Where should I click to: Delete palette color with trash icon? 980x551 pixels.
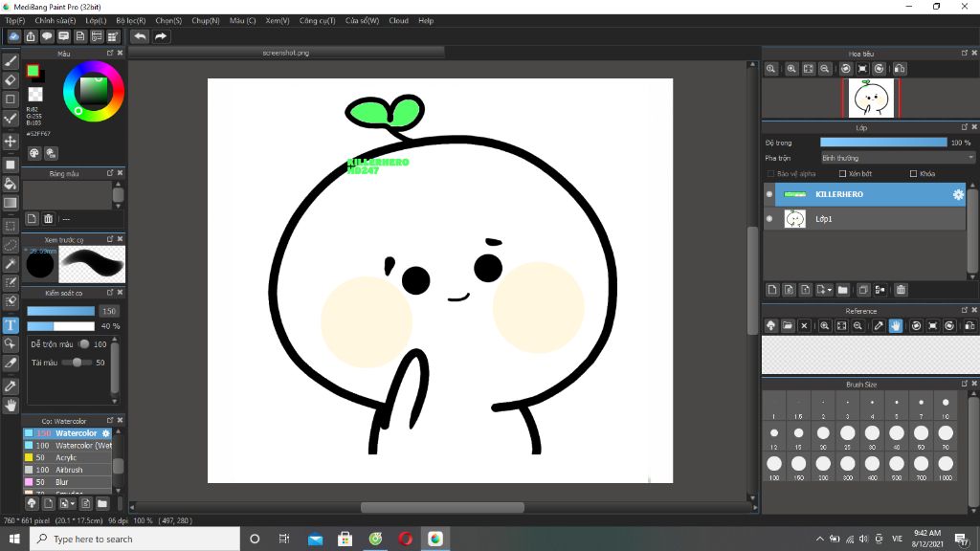tap(48, 219)
